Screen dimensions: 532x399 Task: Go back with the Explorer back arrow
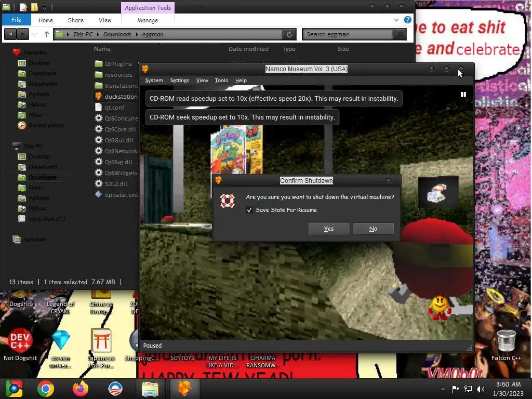tap(10, 34)
